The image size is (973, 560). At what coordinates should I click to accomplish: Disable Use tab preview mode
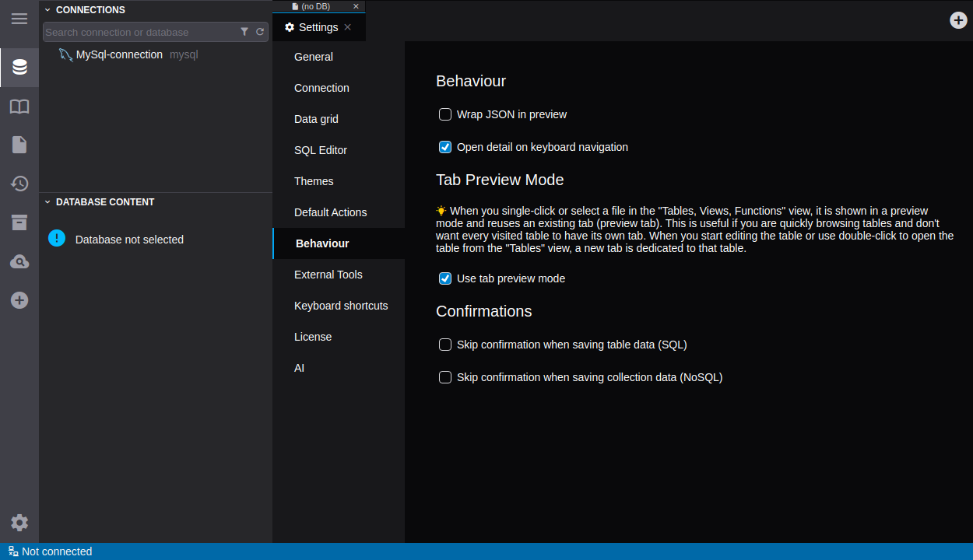coord(445,278)
